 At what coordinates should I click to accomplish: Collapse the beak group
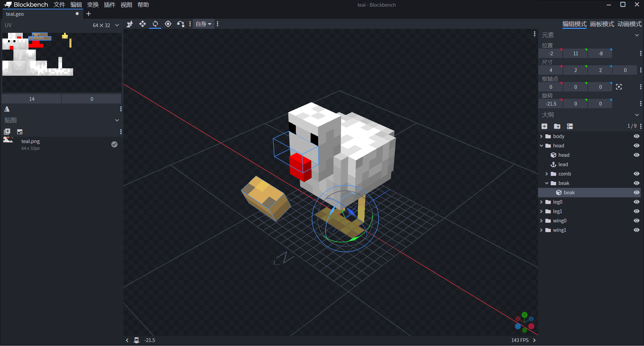[547, 183]
